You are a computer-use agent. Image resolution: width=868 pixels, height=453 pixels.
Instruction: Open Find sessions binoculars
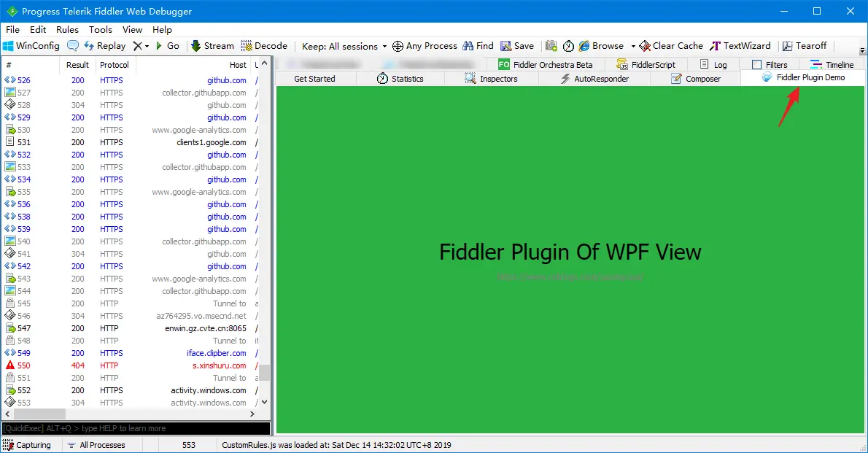(478, 46)
